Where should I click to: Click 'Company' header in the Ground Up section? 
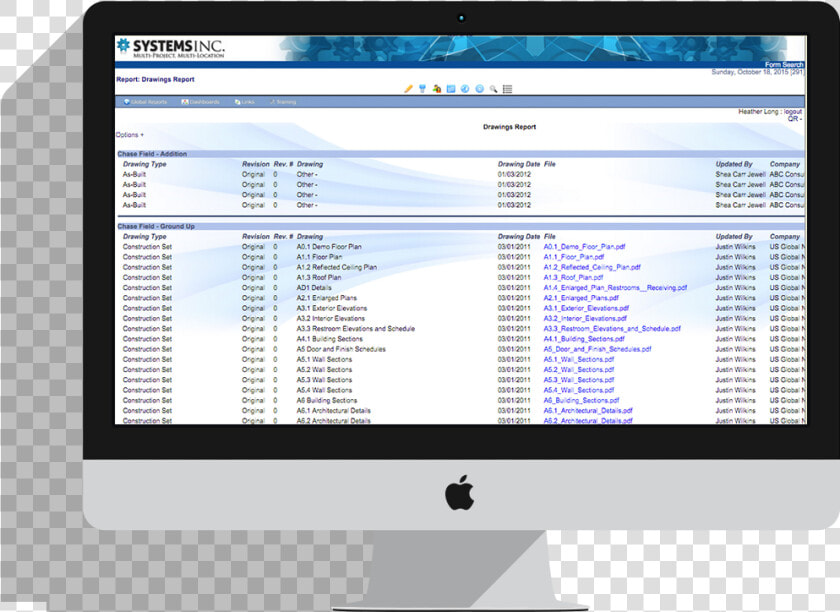pos(785,236)
